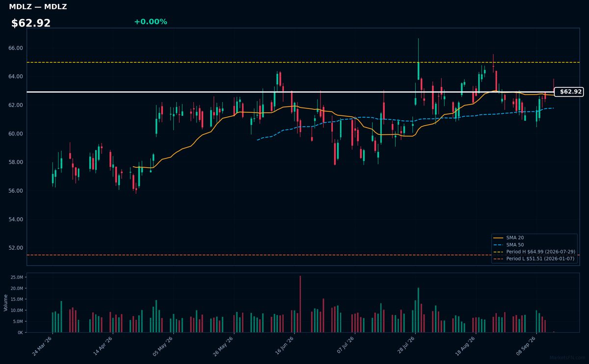Click the 18 Aug '26 date label
589x364 pixels.
(466, 346)
